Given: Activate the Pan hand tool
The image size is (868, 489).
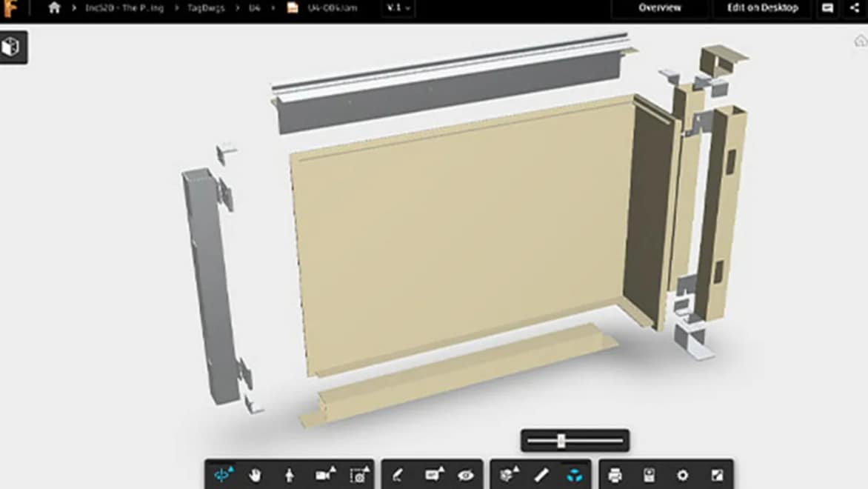Looking at the screenshot, I should coord(255,475).
